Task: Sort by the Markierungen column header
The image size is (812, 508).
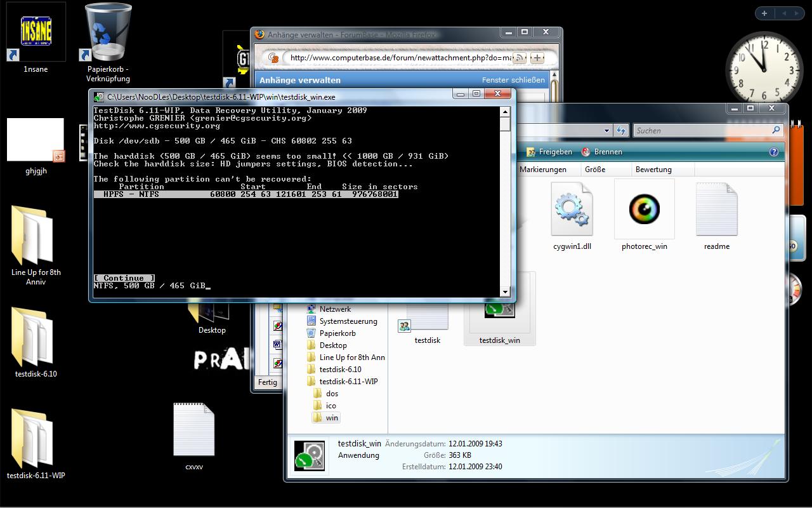Action: (542, 170)
